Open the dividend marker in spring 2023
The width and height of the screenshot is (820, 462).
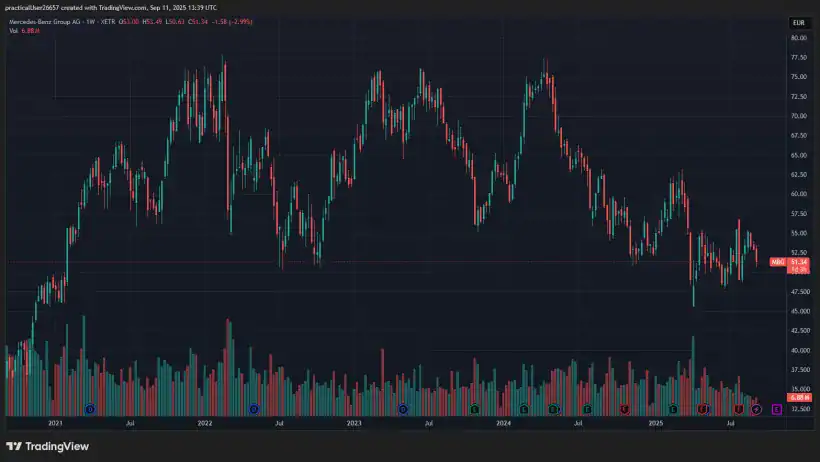[403, 408]
